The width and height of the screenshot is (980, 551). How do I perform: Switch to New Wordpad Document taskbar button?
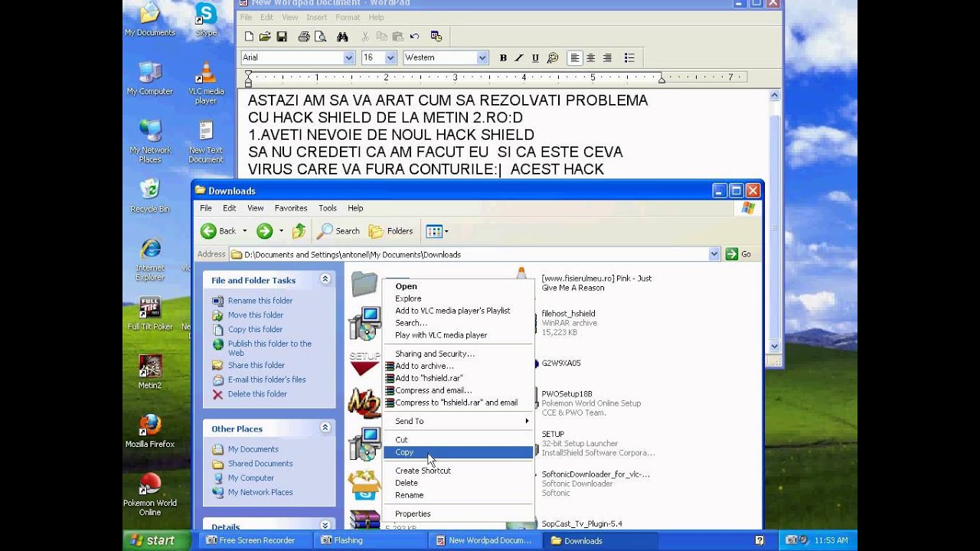484,540
